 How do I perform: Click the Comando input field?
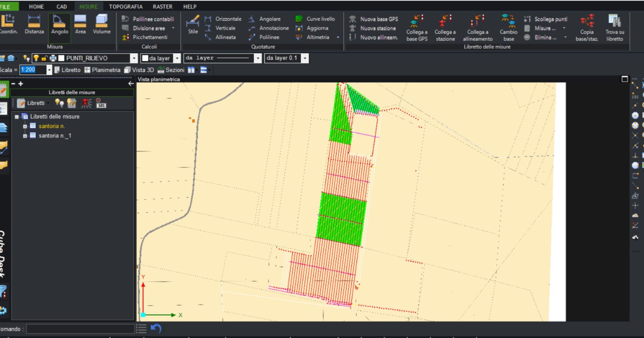point(80,329)
